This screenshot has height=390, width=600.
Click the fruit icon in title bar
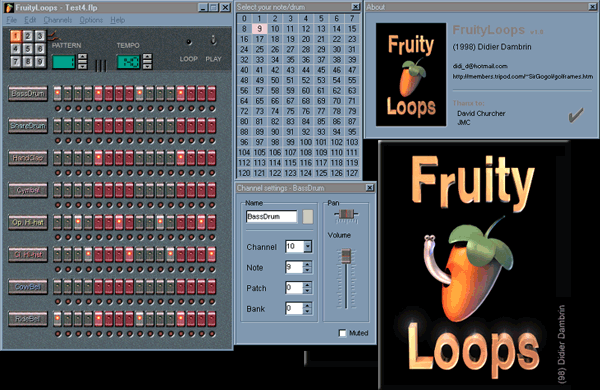point(9,7)
